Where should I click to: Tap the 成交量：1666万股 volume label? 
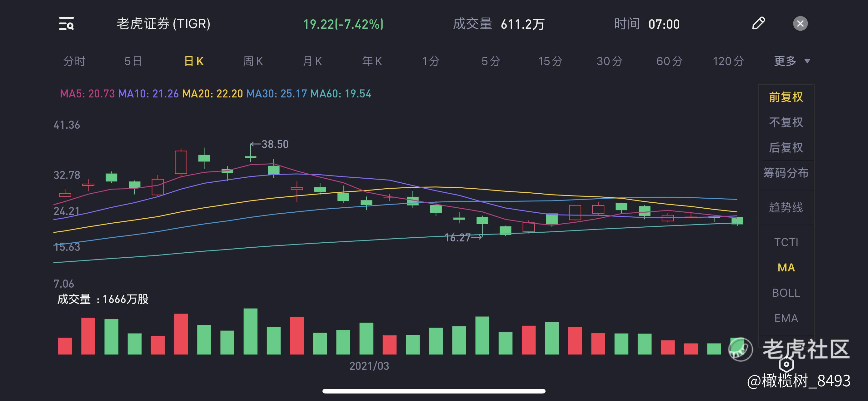click(103, 299)
